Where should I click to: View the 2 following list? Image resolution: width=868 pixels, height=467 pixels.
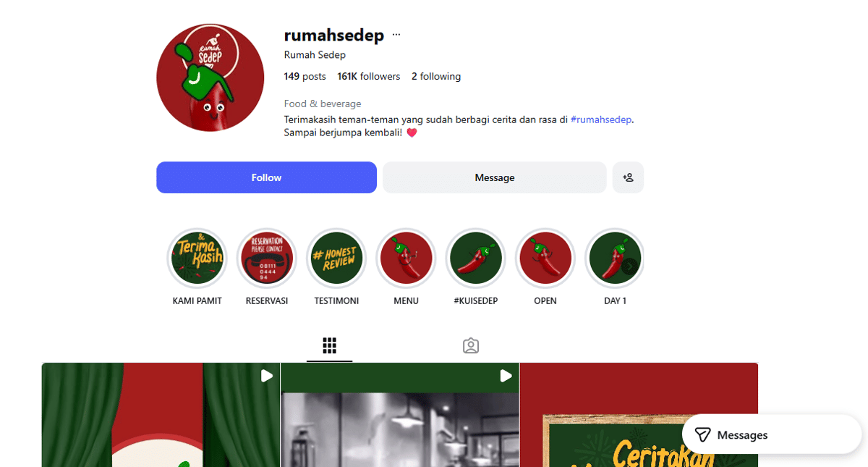(436, 76)
